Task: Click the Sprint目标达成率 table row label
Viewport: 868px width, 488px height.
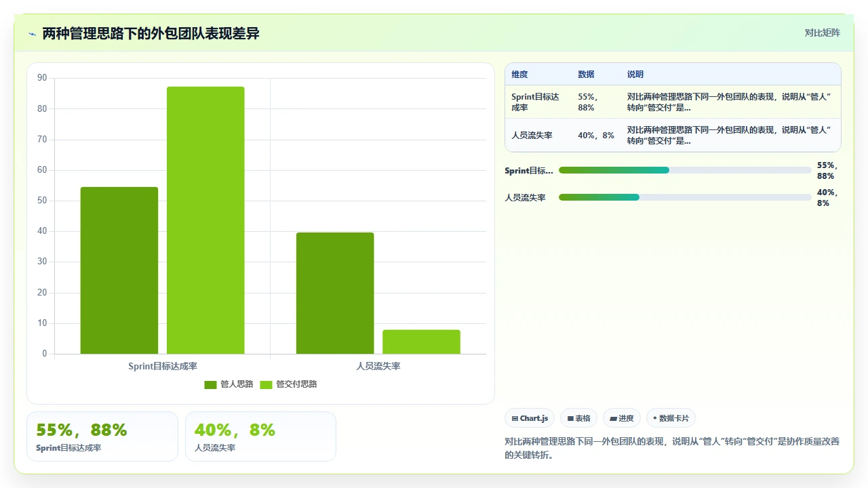Action: [x=535, y=102]
